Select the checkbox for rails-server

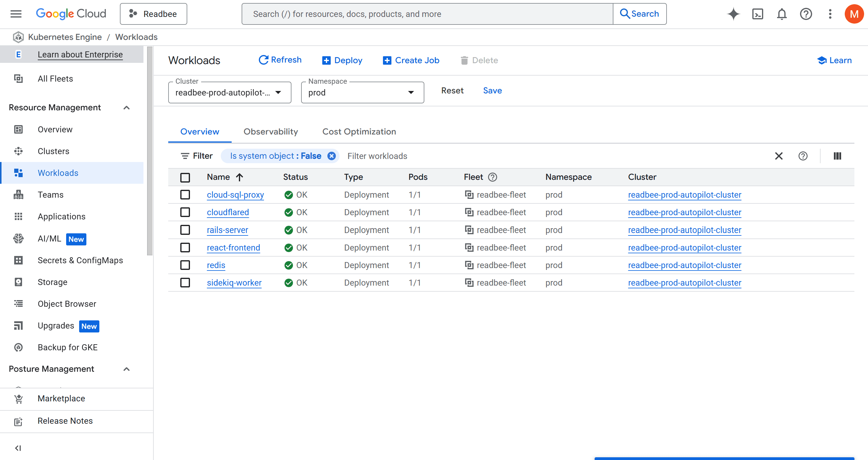click(185, 230)
